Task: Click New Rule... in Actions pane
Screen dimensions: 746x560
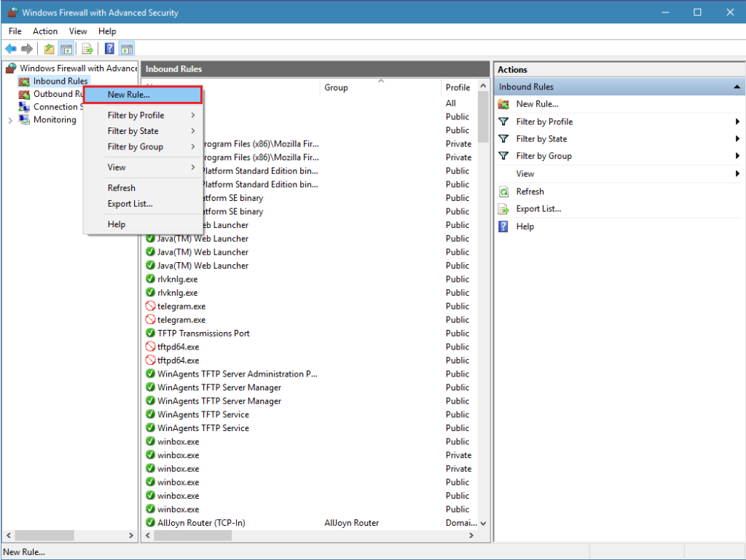Action: click(537, 104)
